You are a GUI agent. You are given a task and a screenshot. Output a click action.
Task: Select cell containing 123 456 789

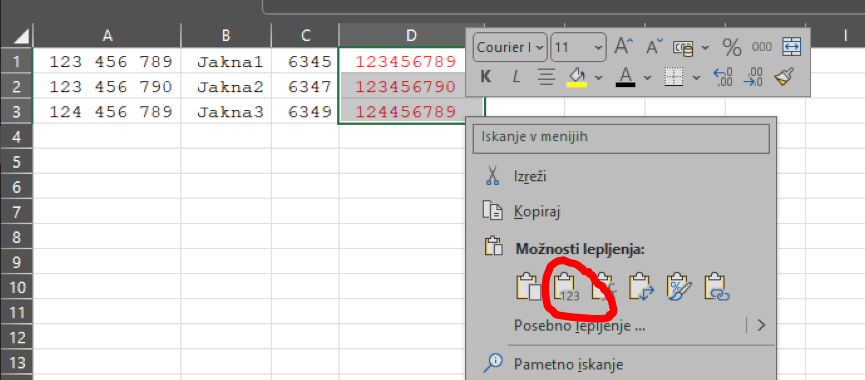107,61
